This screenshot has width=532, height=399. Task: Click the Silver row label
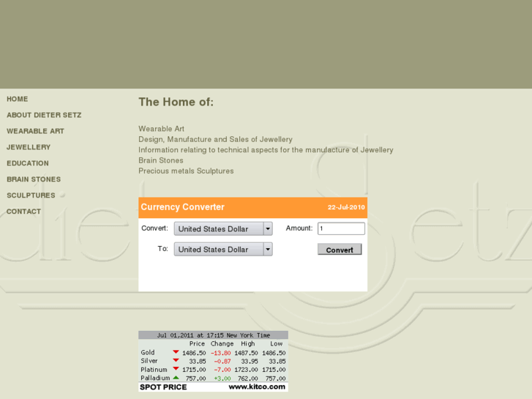(x=149, y=361)
